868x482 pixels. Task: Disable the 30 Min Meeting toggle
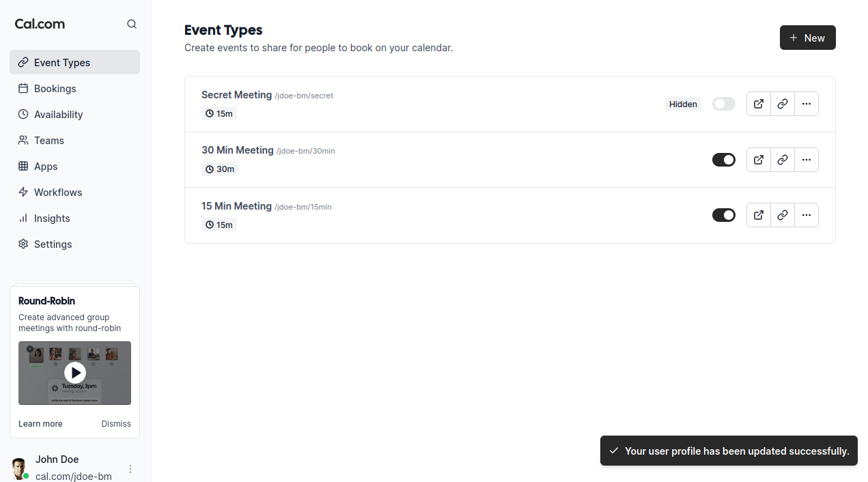723,160
